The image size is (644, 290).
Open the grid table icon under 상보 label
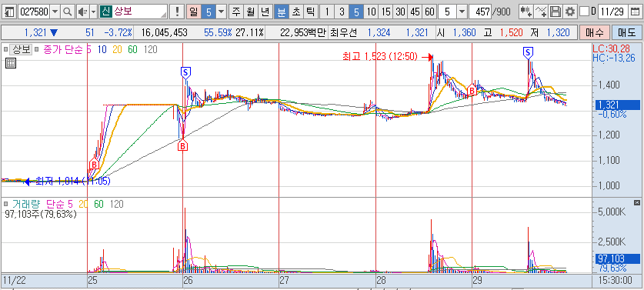pos(11,63)
